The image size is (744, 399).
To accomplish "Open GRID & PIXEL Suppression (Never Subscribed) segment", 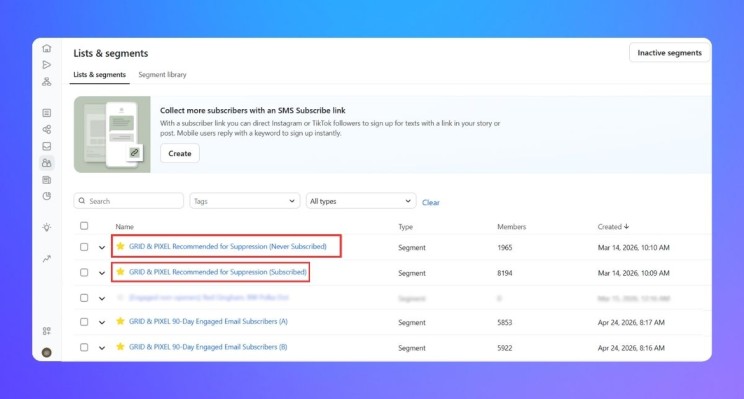I will pos(228,246).
